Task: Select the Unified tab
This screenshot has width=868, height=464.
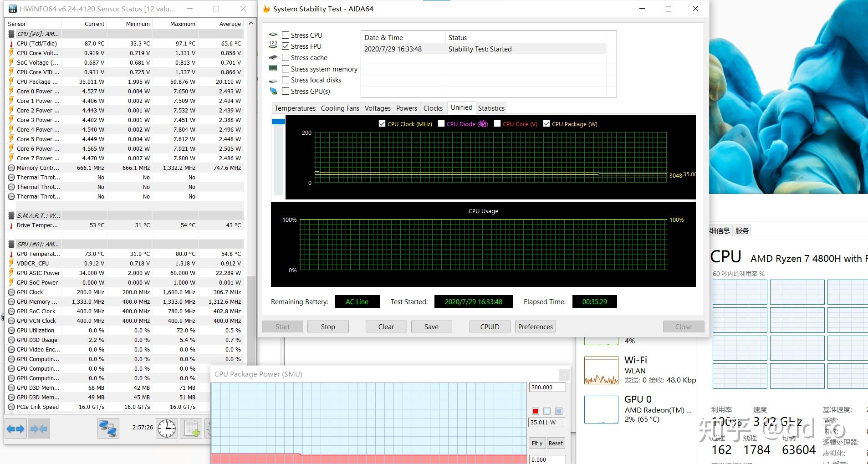Action: 461,107
